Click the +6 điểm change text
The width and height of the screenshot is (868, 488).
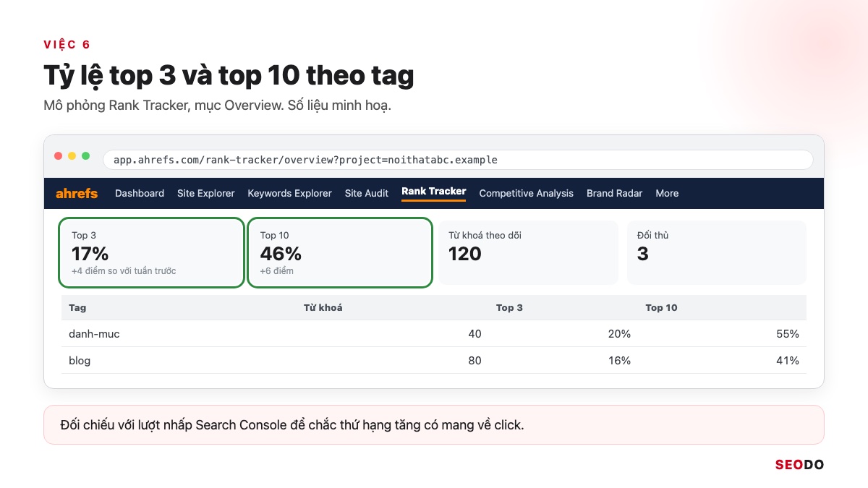(x=276, y=271)
